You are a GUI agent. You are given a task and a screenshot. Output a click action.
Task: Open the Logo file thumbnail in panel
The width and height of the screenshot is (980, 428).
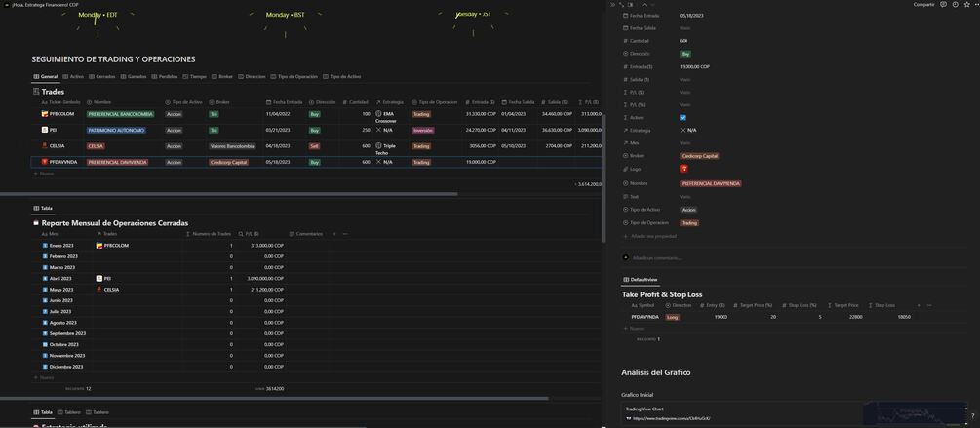pos(684,169)
